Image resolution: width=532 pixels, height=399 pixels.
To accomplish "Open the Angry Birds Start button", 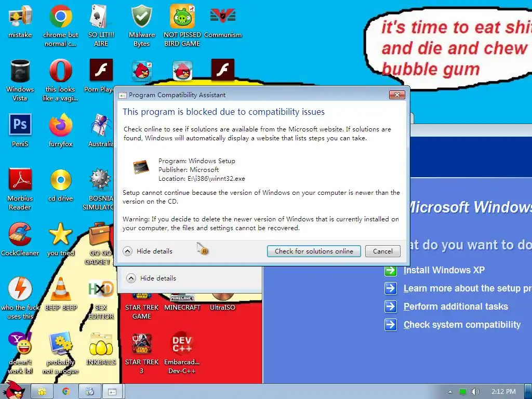I will pos(14,391).
